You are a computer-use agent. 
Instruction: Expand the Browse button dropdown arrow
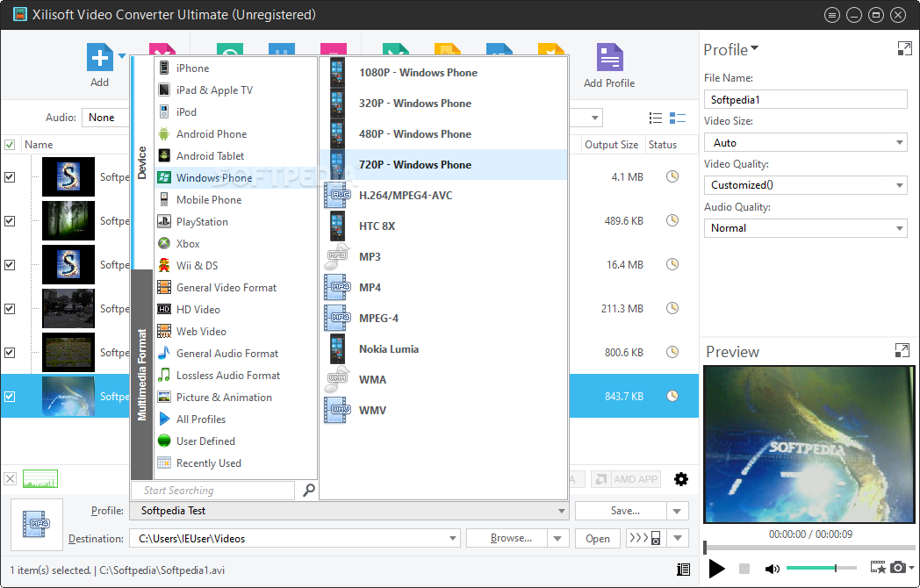557,538
